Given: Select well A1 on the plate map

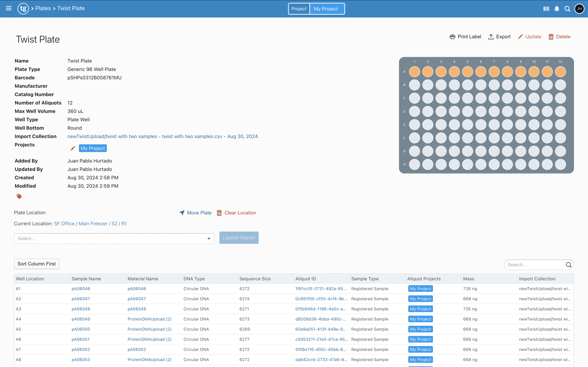Looking at the screenshot, I should point(414,72).
